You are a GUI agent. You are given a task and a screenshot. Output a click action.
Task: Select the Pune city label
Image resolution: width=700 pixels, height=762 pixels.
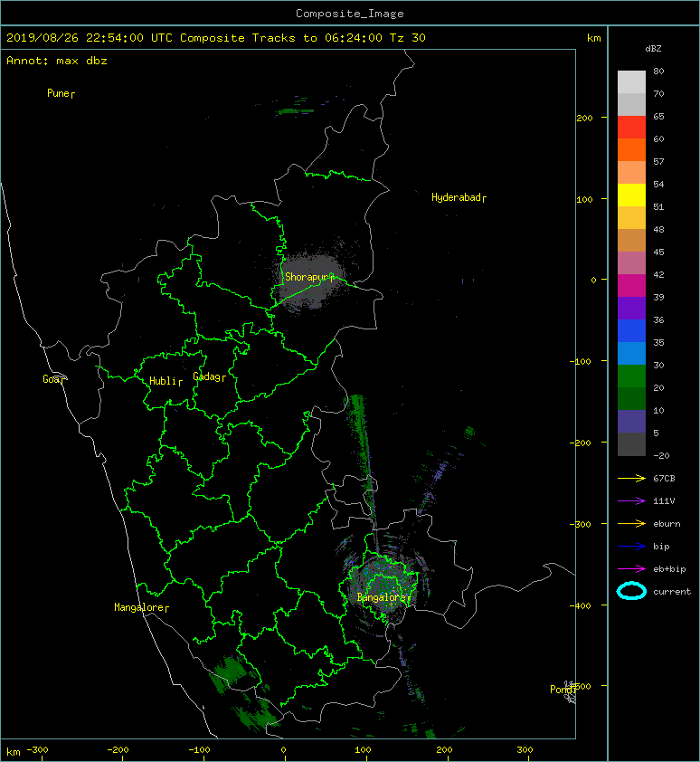point(61,93)
